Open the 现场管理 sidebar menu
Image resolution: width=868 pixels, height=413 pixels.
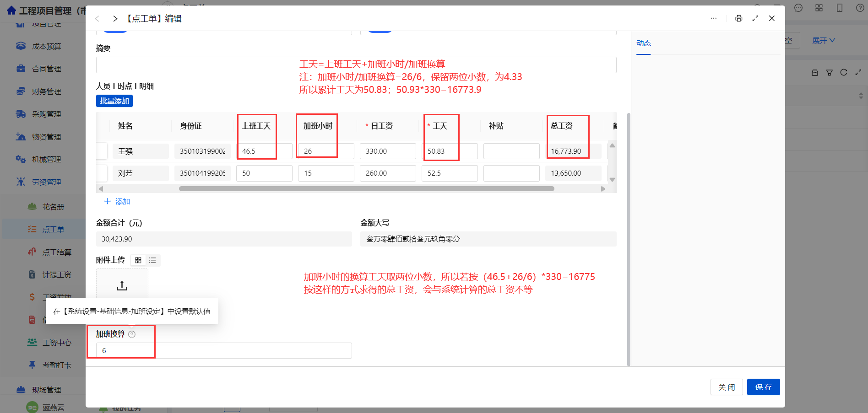point(46,390)
